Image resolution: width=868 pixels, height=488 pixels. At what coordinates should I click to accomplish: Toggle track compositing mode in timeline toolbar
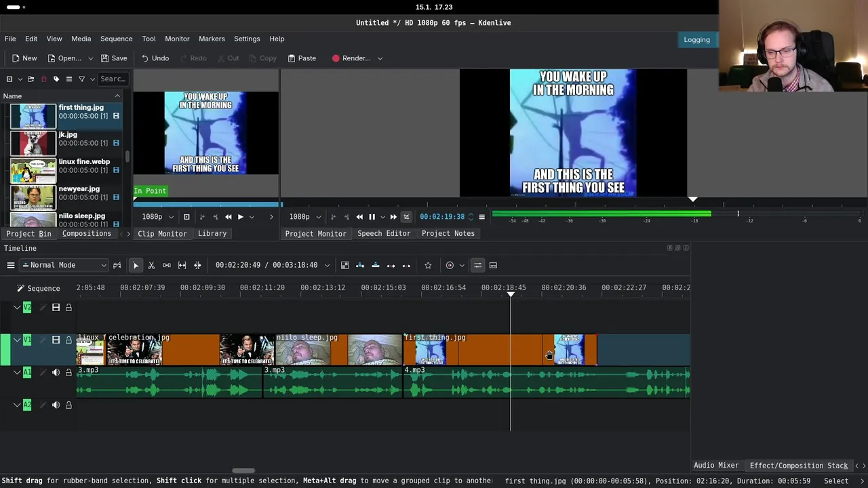tap(117, 265)
